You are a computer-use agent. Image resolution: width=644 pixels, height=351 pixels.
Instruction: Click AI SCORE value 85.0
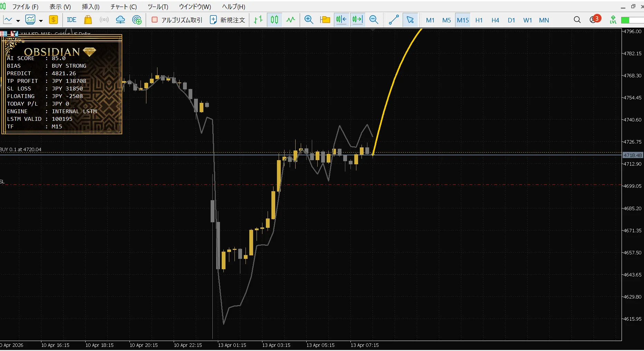(59, 58)
